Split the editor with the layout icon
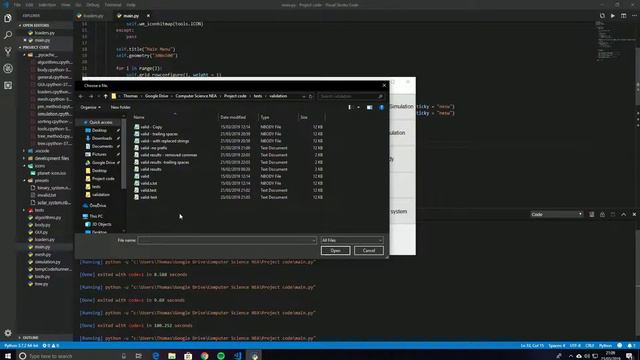Screen dimensions: 640x360 click(x=623, y=16)
